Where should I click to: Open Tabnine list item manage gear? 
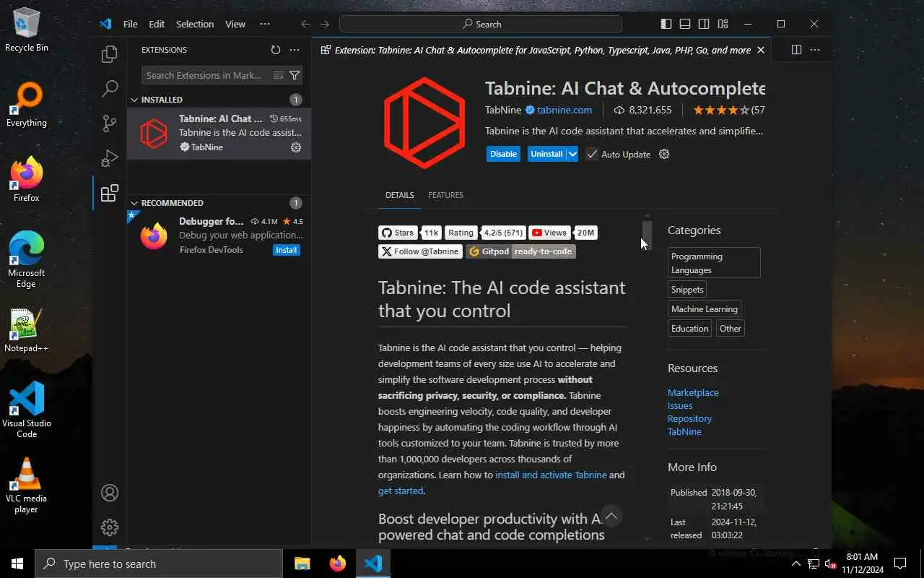pos(296,147)
